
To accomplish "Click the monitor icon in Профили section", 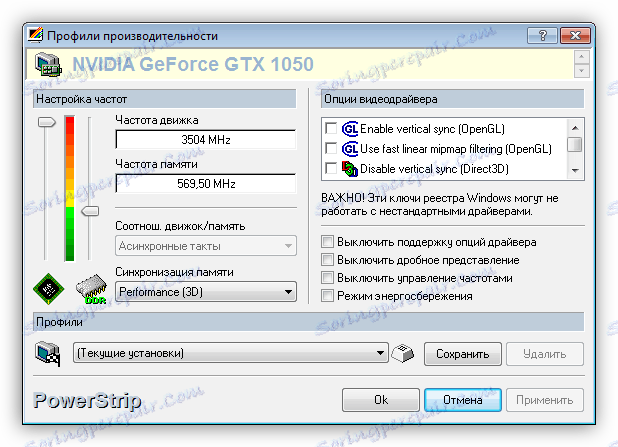I will 48,354.
